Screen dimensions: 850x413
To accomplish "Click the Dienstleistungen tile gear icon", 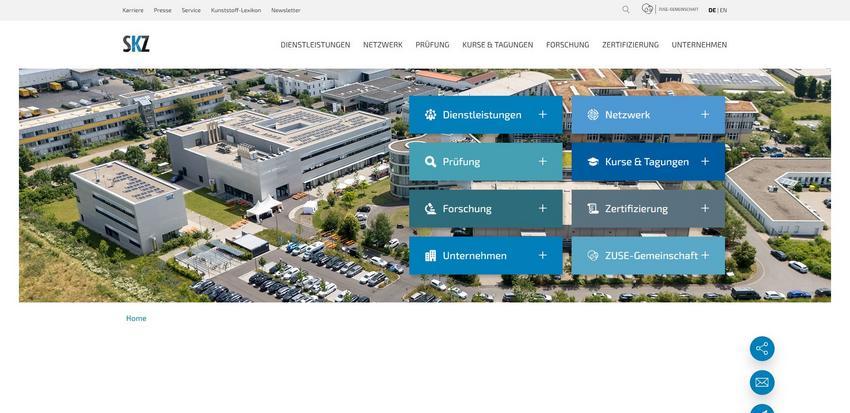I will [430, 115].
